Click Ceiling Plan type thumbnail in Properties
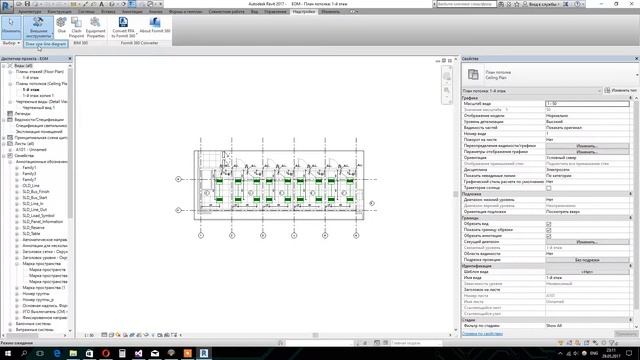This screenshot has width=640, height=360. point(473,74)
